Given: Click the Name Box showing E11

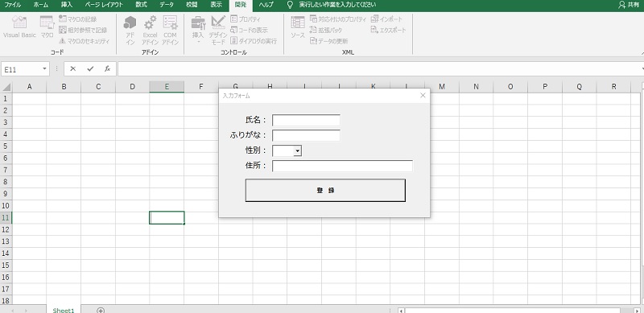Looking at the screenshot, I should [22, 69].
